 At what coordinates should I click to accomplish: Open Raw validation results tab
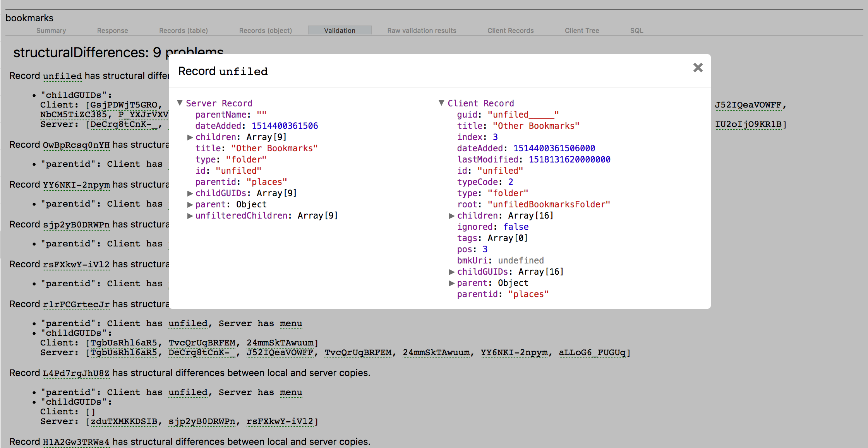(422, 31)
